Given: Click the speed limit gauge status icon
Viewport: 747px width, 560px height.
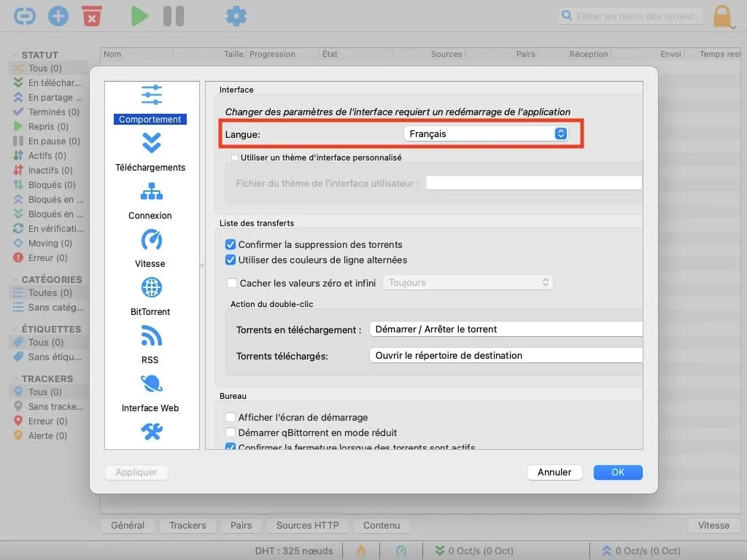Looking at the screenshot, I should tap(401, 551).
